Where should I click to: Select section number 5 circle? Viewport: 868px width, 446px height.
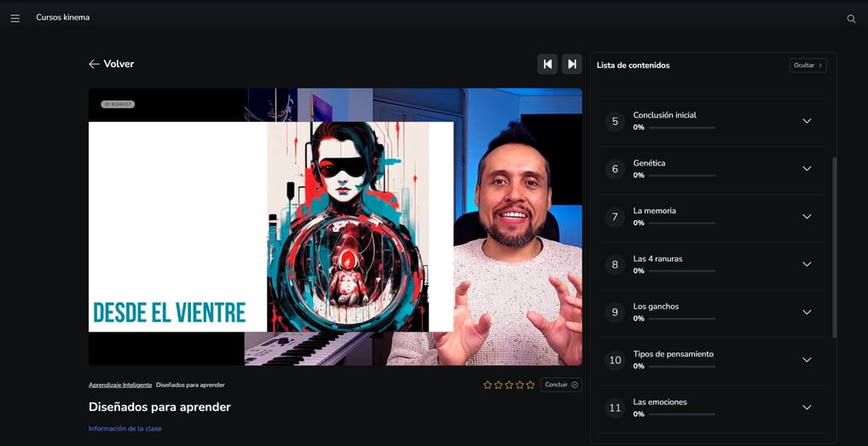615,120
